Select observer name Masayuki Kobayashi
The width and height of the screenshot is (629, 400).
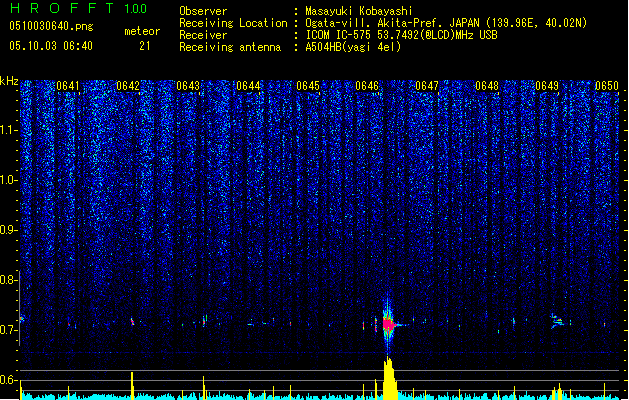359,11
